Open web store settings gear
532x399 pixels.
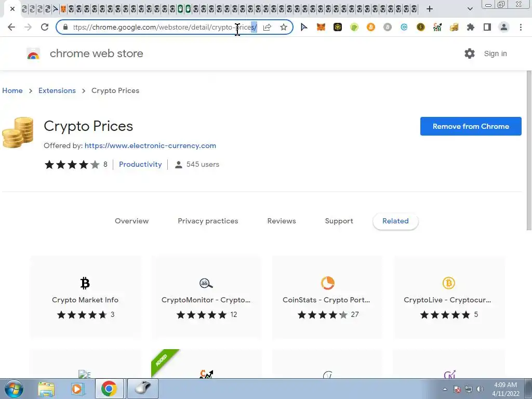(470, 54)
